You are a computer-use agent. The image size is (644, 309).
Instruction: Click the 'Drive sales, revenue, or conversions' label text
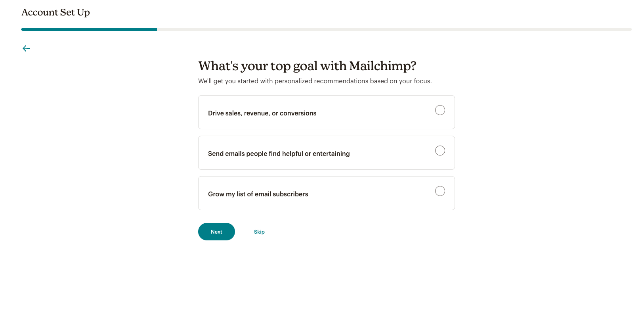262,113
